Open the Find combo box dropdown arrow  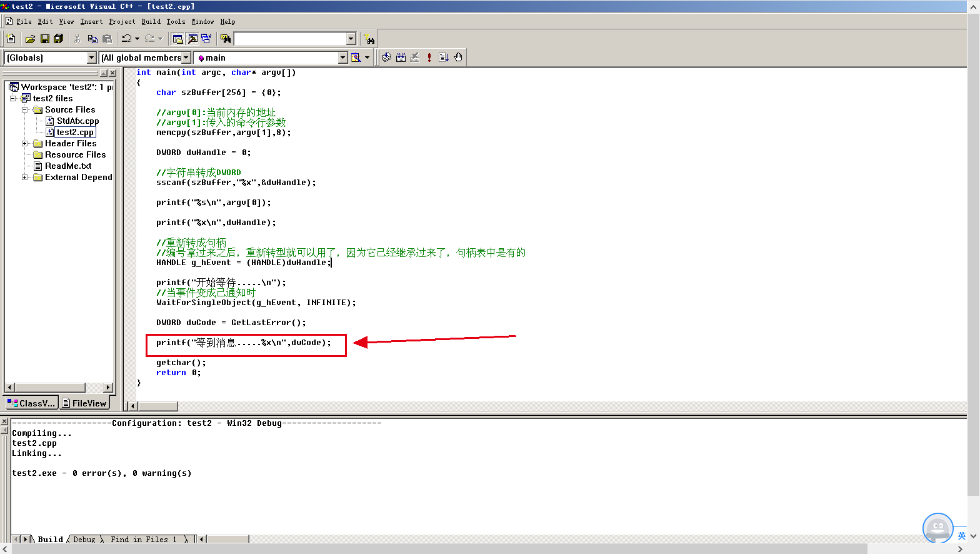coord(351,39)
